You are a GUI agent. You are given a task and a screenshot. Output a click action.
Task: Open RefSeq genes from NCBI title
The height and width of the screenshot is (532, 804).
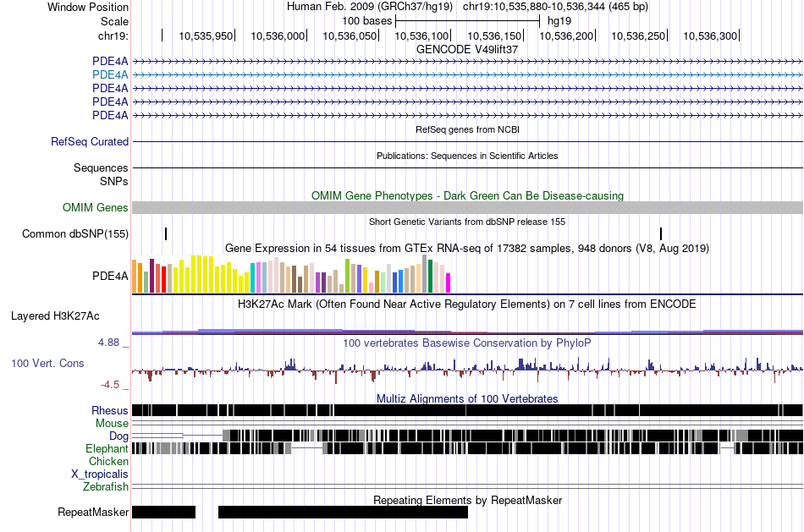[x=467, y=129]
